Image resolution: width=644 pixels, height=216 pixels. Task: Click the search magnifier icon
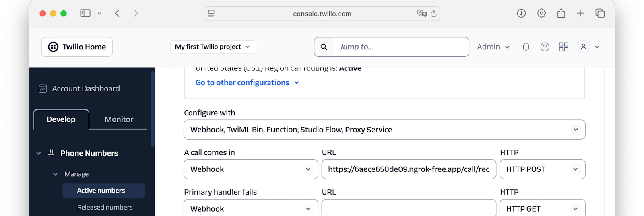point(324,47)
